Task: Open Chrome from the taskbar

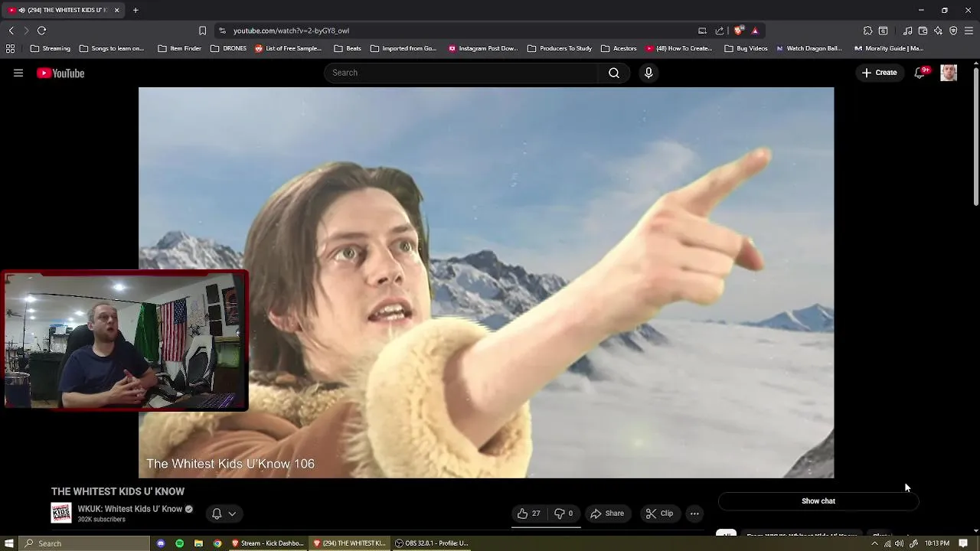Action: (217, 543)
